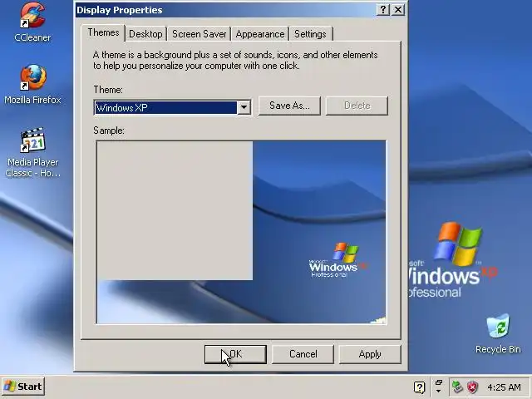Screen dimensions: 532x399
Task: Open Media Player Classic desktop shortcut
Action: point(32,152)
